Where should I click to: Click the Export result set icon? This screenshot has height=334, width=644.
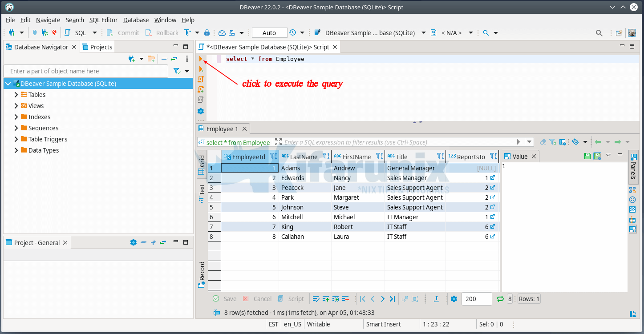point(437,298)
